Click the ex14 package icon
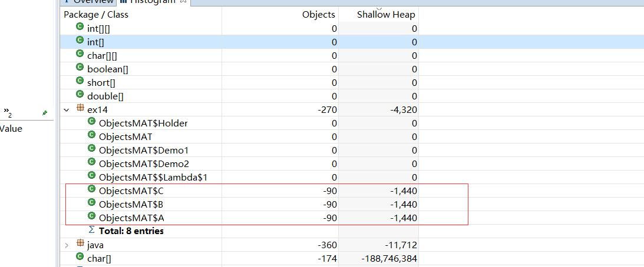The width and height of the screenshot is (644, 267). click(81, 108)
